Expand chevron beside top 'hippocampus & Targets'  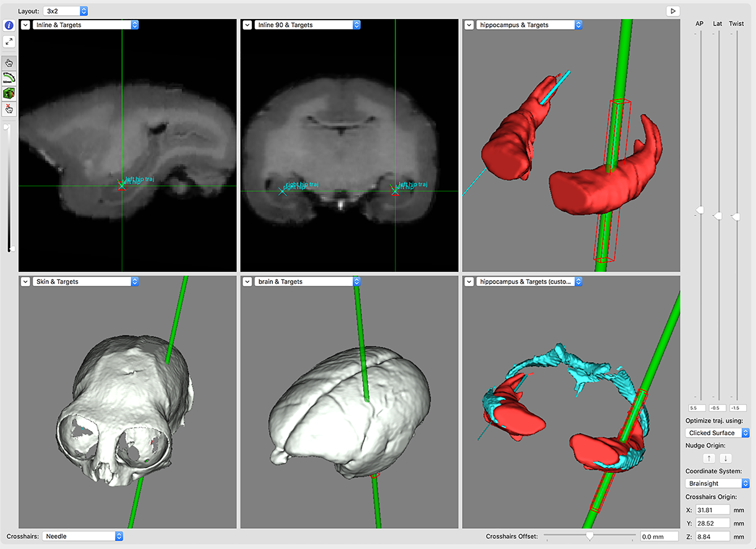tap(469, 25)
